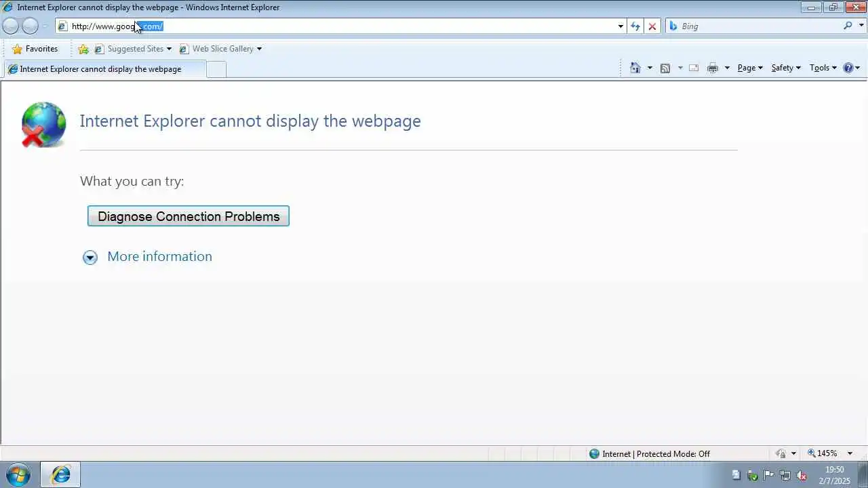Click the Forward navigation button
The width and height of the screenshot is (868, 488).
tap(30, 26)
